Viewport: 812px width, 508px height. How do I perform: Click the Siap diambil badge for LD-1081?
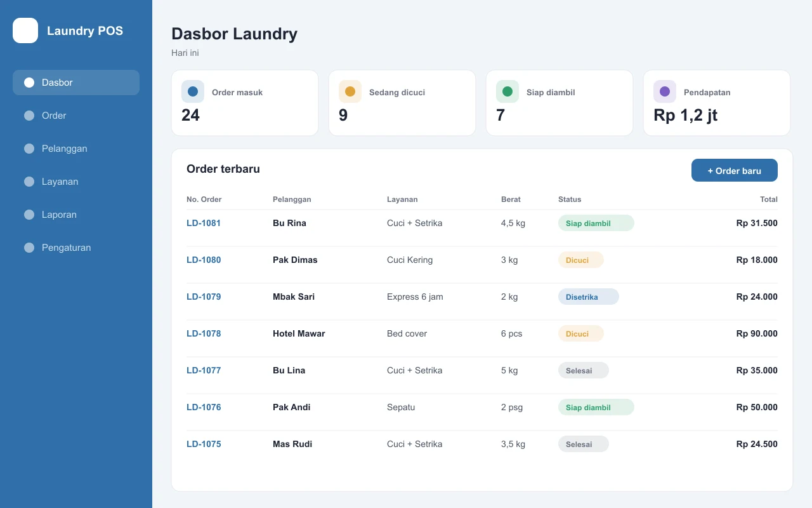point(596,223)
